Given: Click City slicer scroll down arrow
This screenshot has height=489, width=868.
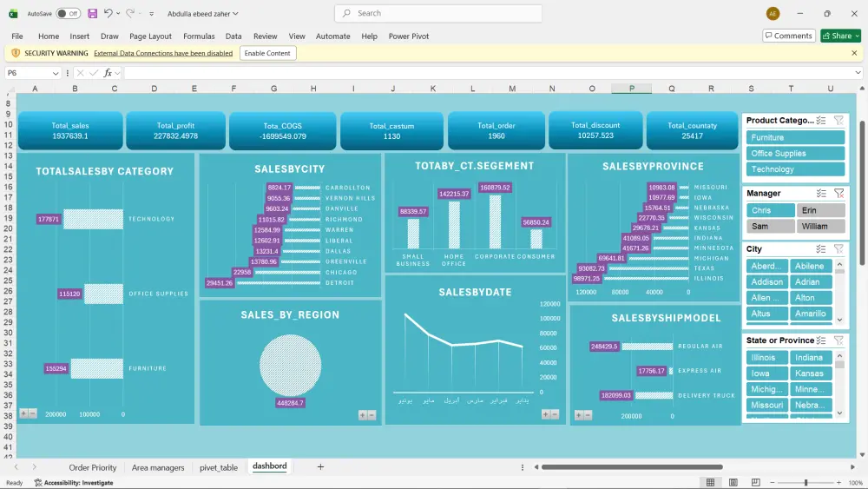Looking at the screenshot, I should (x=839, y=320).
